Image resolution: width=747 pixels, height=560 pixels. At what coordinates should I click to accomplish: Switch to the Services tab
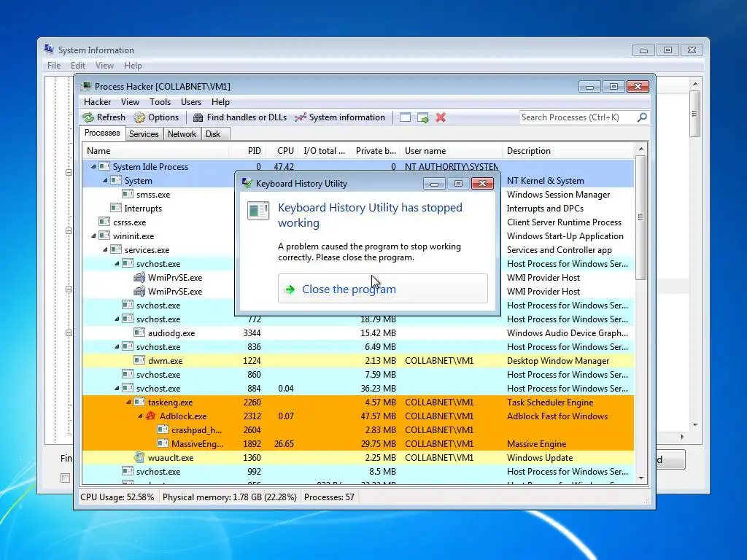point(144,134)
